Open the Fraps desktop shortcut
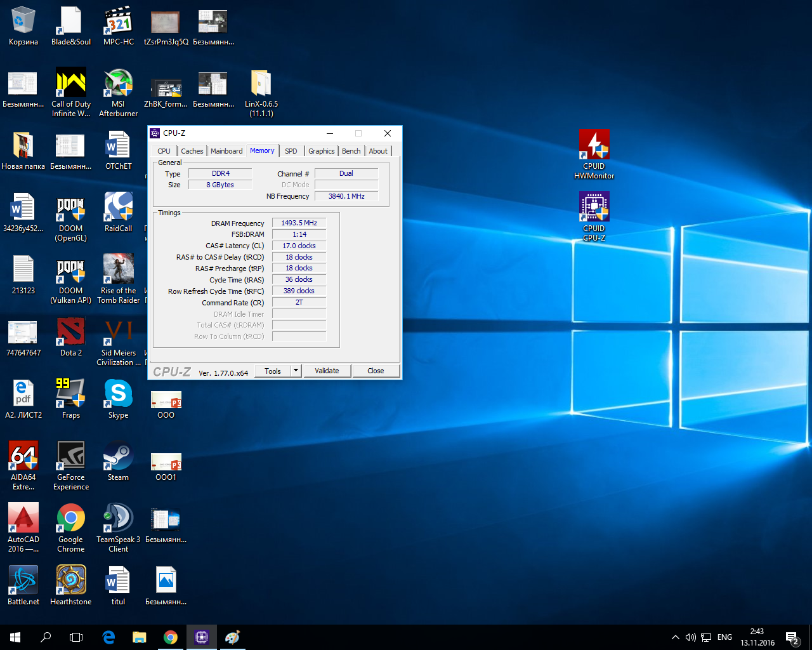The width and height of the screenshot is (812, 650). point(70,395)
